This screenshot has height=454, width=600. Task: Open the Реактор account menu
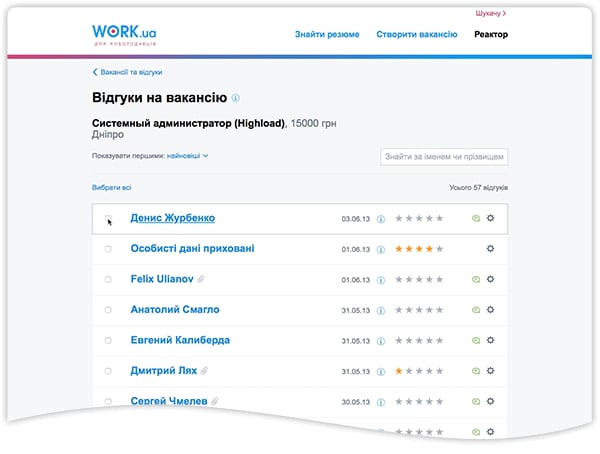click(491, 35)
